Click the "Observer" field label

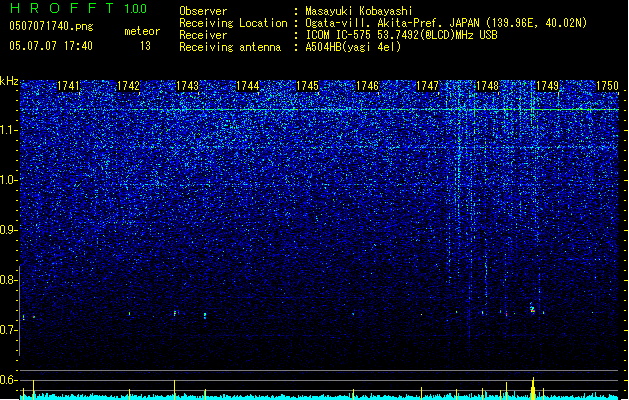pyautogui.click(x=203, y=11)
